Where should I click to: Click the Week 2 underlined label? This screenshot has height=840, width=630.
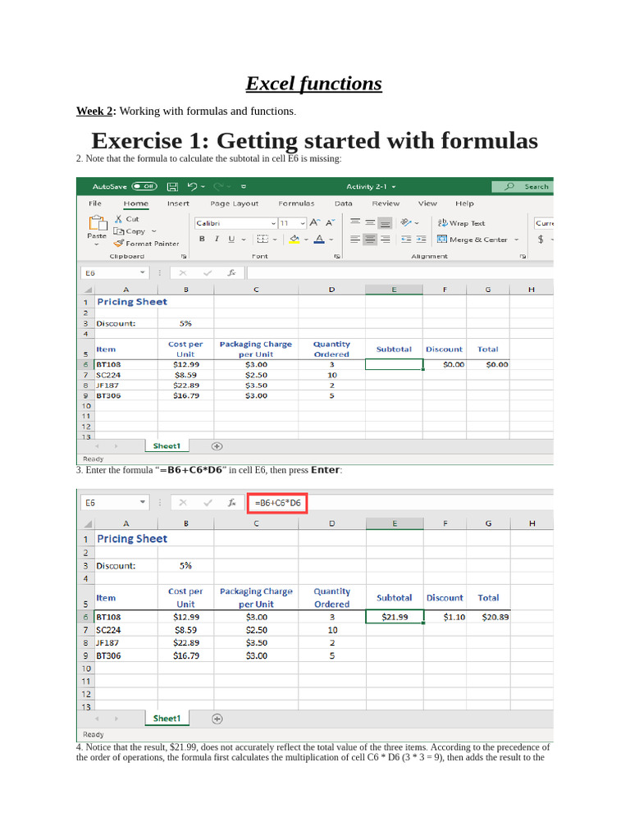[94, 111]
